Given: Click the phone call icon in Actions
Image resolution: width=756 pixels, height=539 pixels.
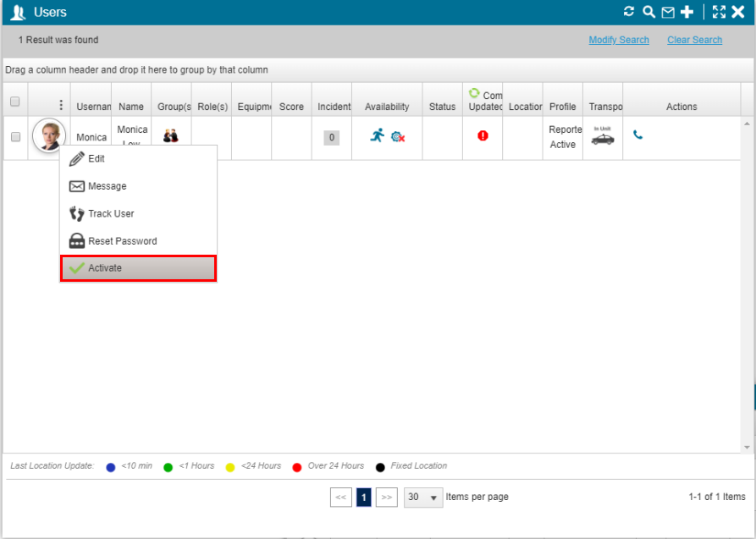Looking at the screenshot, I should [637, 135].
